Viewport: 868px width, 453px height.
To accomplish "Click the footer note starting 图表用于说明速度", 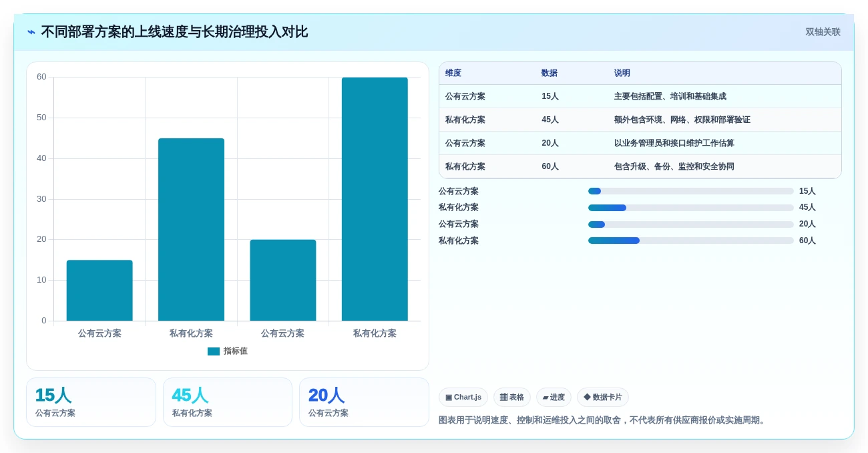I will click(603, 420).
